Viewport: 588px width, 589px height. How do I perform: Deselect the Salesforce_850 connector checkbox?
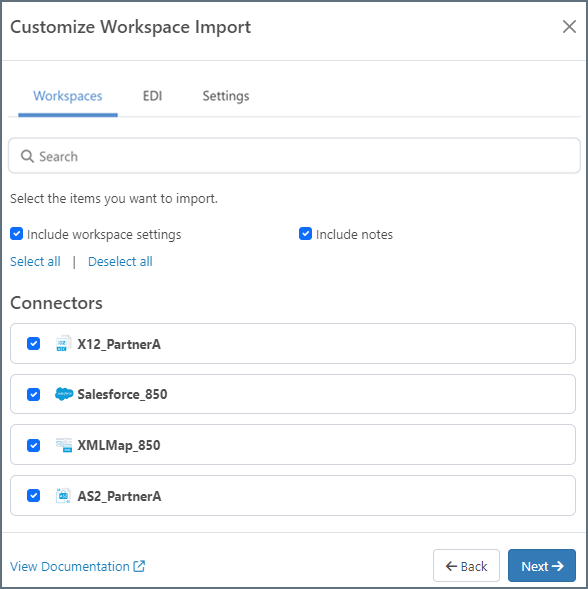pyautogui.click(x=33, y=394)
